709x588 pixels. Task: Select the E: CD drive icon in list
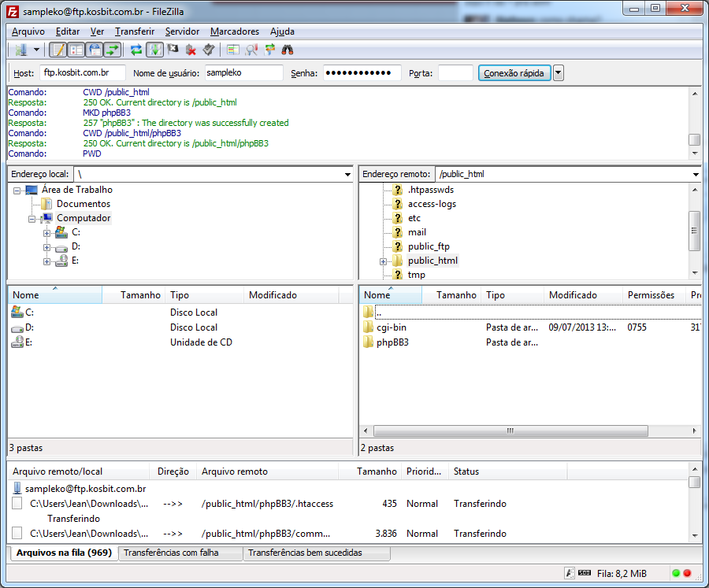coord(17,342)
